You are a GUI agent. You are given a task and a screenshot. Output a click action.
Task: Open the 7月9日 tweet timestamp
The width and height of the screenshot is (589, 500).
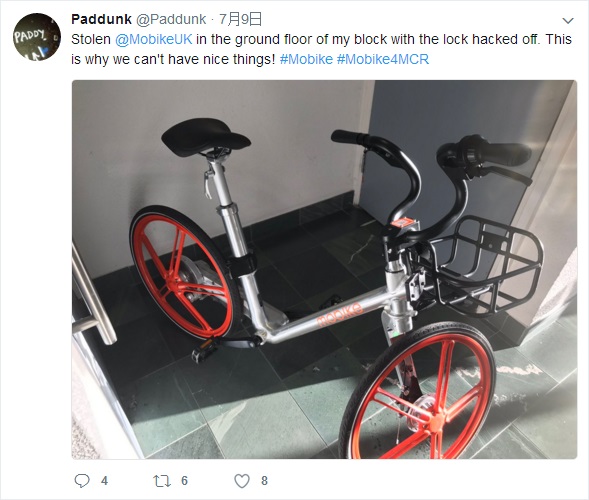pos(240,19)
